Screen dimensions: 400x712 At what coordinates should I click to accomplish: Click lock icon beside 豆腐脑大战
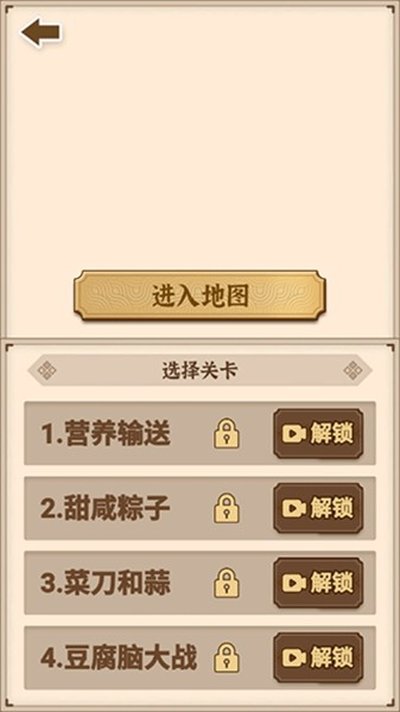point(227,657)
